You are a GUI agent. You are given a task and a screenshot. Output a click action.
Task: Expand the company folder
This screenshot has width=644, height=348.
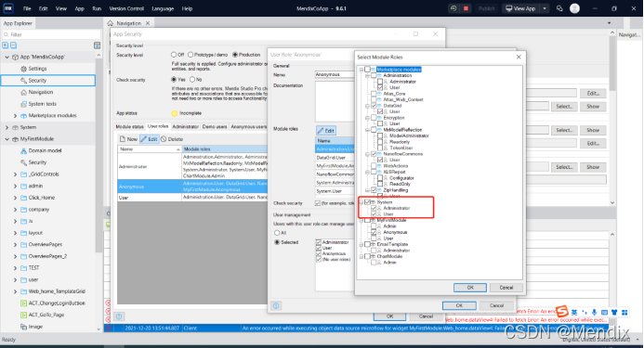point(15,210)
